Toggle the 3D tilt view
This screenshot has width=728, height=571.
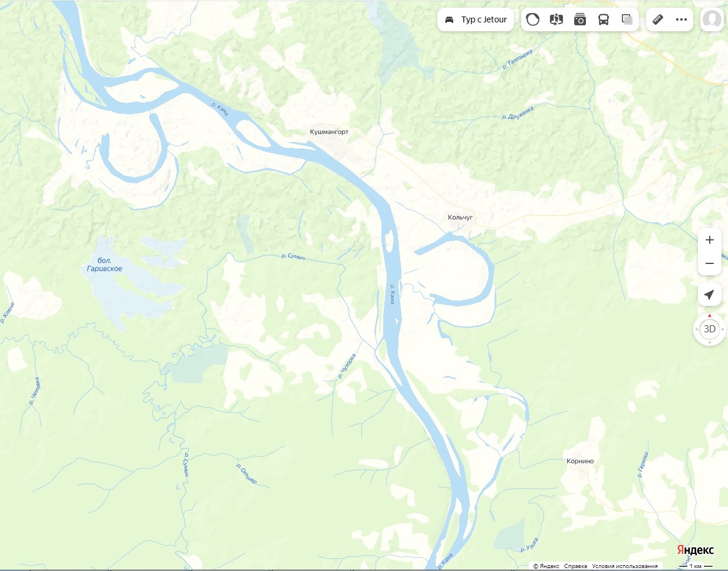pyautogui.click(x=710, y=329)
